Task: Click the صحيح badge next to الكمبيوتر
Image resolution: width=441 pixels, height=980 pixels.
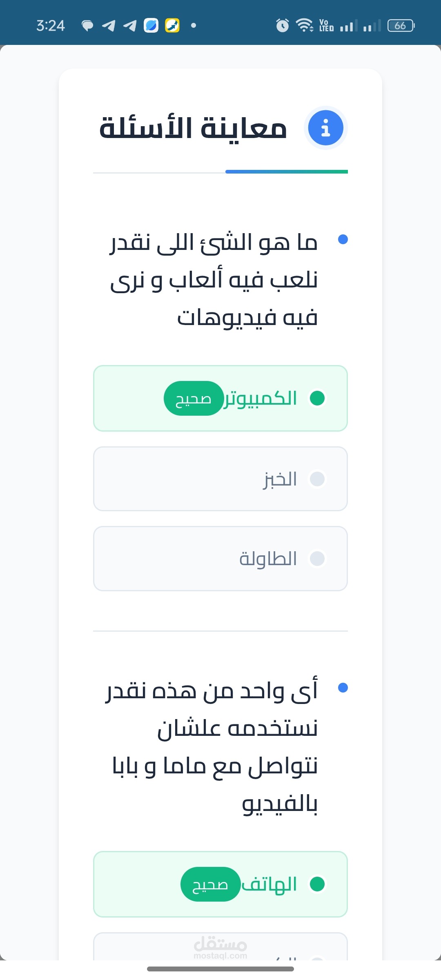Action: [x=194, y=399]
